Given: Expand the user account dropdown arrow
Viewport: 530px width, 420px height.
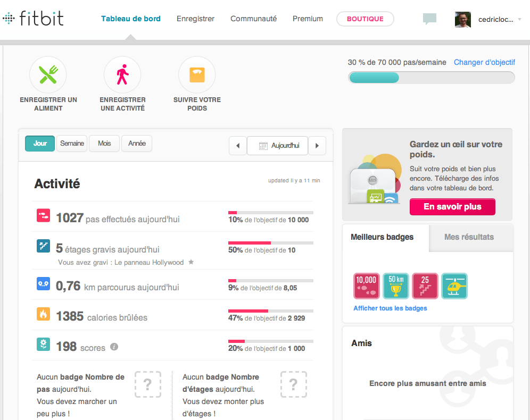Looking at the screenshot, I should pyautogui.click(x=519, y=19).
